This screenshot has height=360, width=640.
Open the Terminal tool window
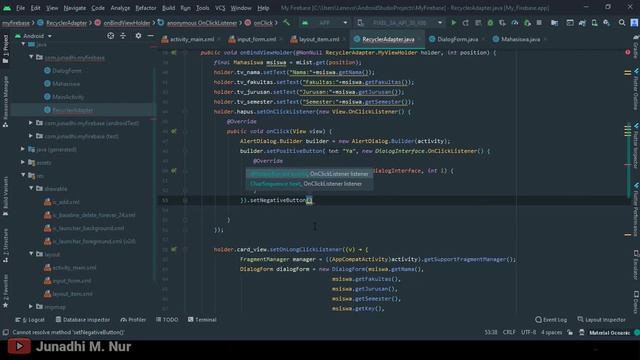point(202,320)
